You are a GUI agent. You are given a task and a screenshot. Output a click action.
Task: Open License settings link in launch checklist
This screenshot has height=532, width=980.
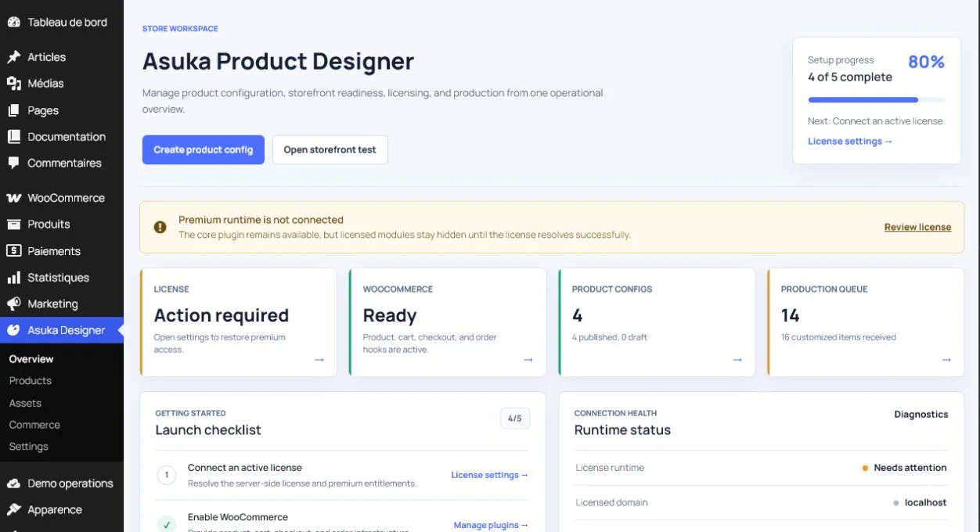490,475
